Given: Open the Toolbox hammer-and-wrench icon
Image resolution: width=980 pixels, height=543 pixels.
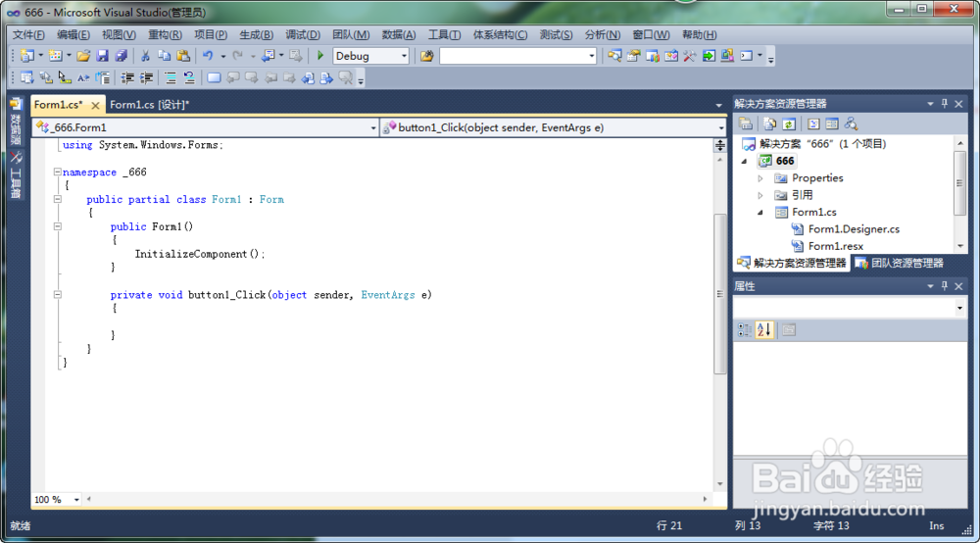Looking at the screenshot, I should (689, 56).
